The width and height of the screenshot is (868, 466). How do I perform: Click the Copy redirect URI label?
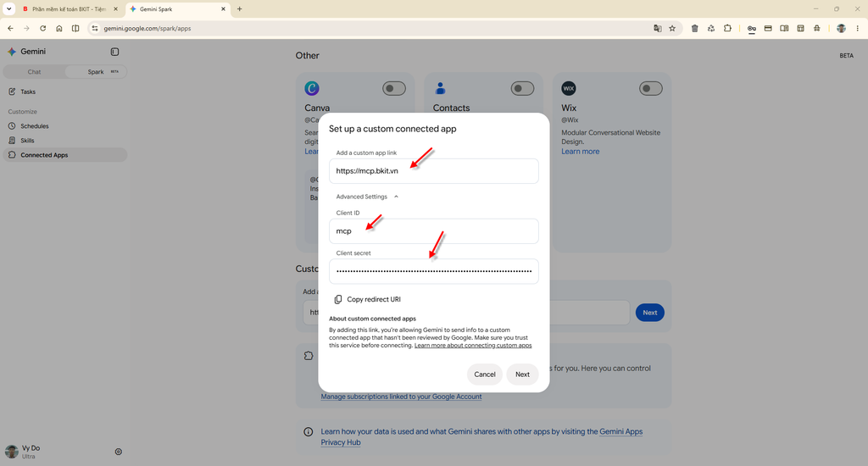(x=374, y=299)
